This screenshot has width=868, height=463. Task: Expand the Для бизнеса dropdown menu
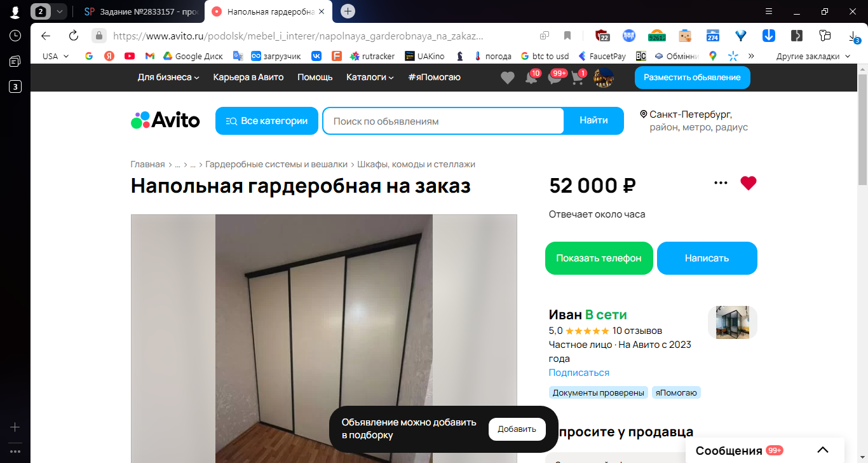click(168, 78)
